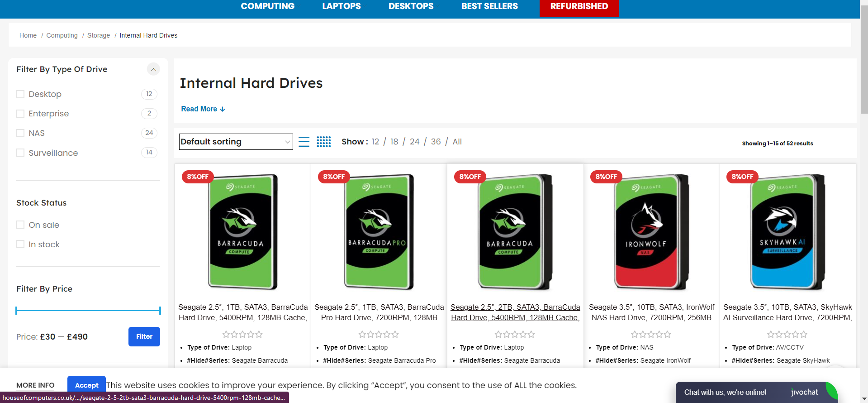Click 'Showing 1–15 of 52 results' text
The image size is (868, 403).
[778, 144]
